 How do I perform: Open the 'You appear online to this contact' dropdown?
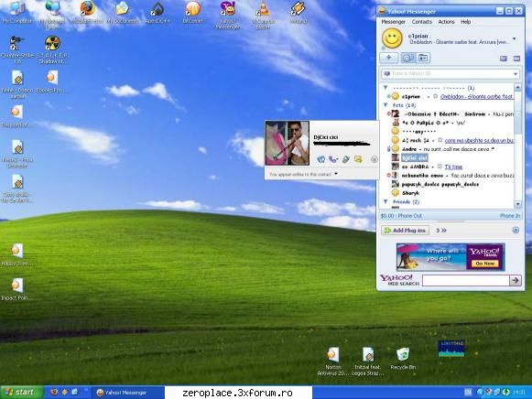(x=304, y=174)
